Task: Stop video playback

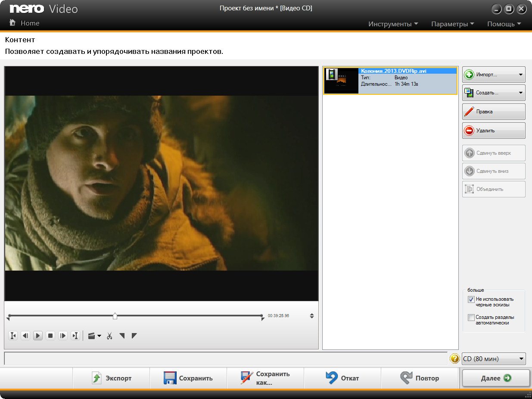Action: [x=50, y=336]
